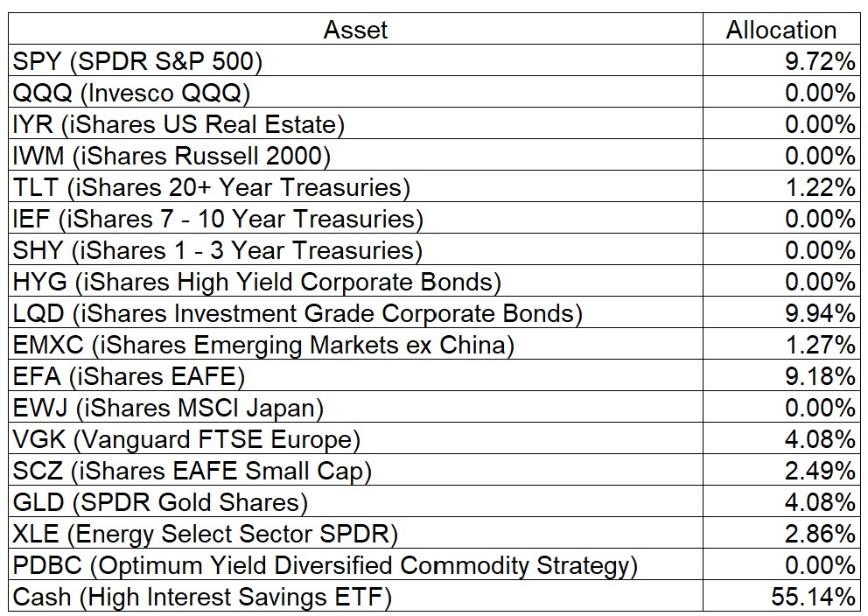Click the 55.14% Cash allocation value
The image size is (868, 616).
tap(813, 597)
